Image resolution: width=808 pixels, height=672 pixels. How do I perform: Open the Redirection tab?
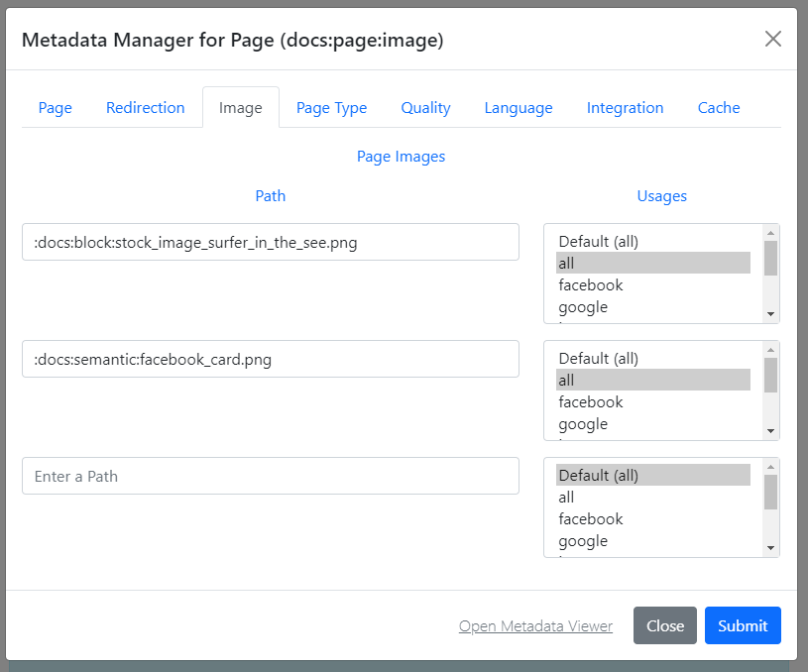coord(145,107)
